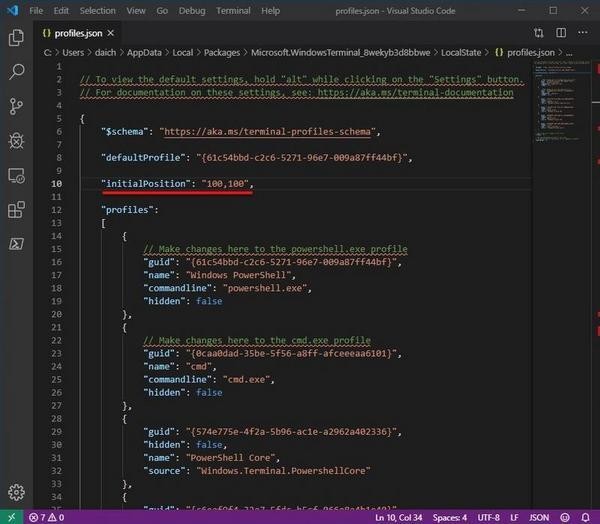Click line number 29 in gutter
Screen dimensions: 600x524
(57, 432)
